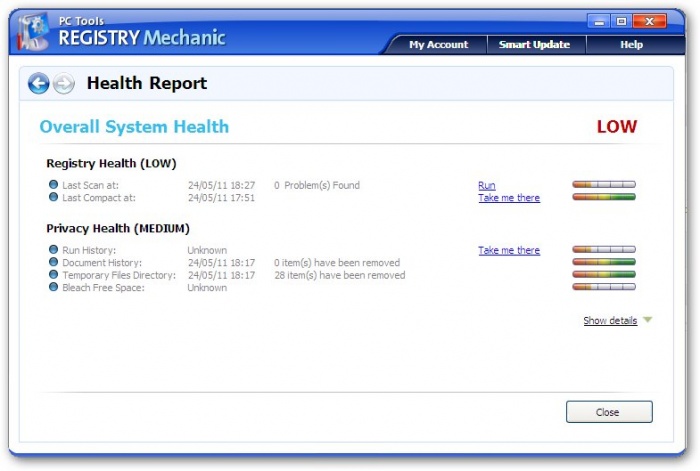The height and width of the screenshot is (471, 700).
Task: Click the Registry Mechanic logo icon
Action: point(33,32)
